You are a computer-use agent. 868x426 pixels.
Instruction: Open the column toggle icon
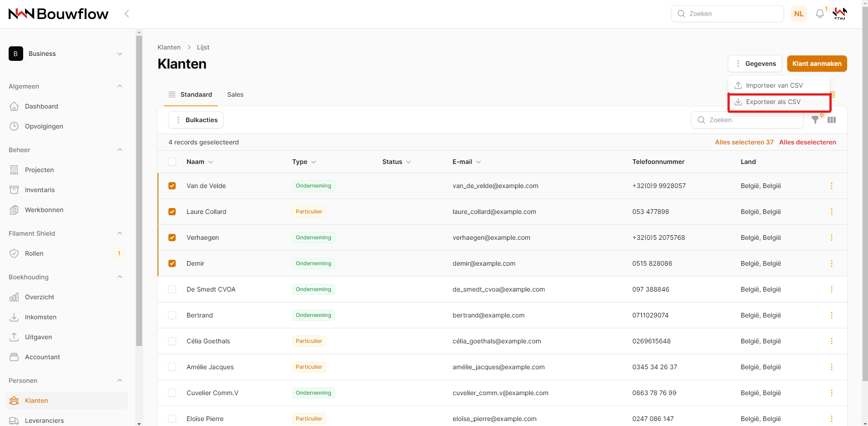(832, 120)
